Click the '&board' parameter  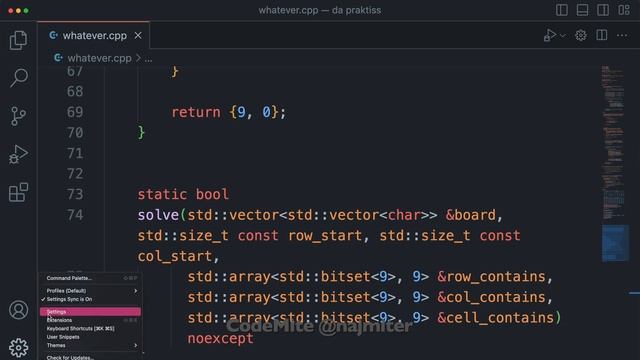coord(470,215)
